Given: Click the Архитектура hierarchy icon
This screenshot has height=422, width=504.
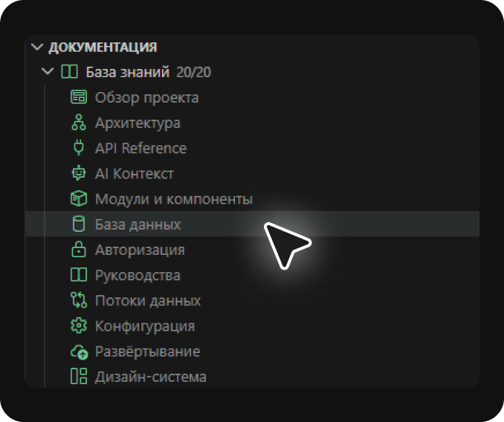Looking at the screenshot, I should [x=78, y=123].
